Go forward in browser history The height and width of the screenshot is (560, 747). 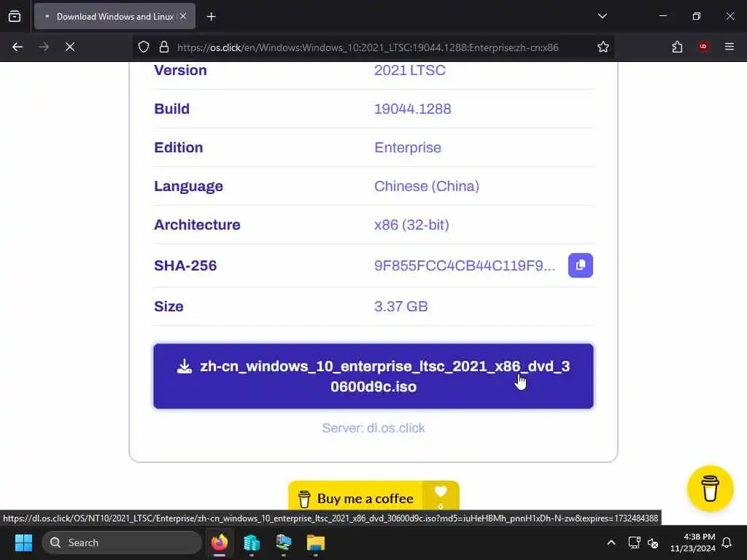pos(44,47)
